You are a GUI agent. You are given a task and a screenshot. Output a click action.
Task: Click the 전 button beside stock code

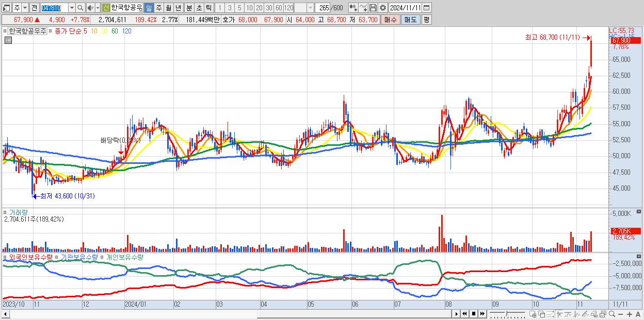pos(34,8)
